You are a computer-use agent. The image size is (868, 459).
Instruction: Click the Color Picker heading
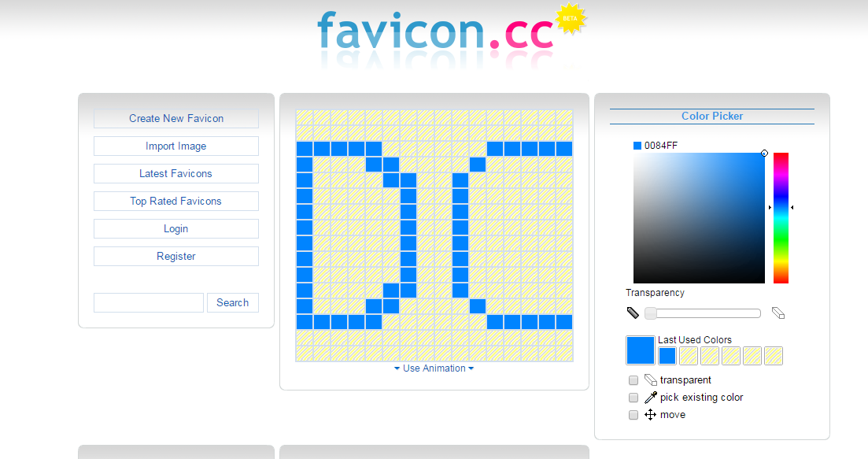[x=712, y=117]
